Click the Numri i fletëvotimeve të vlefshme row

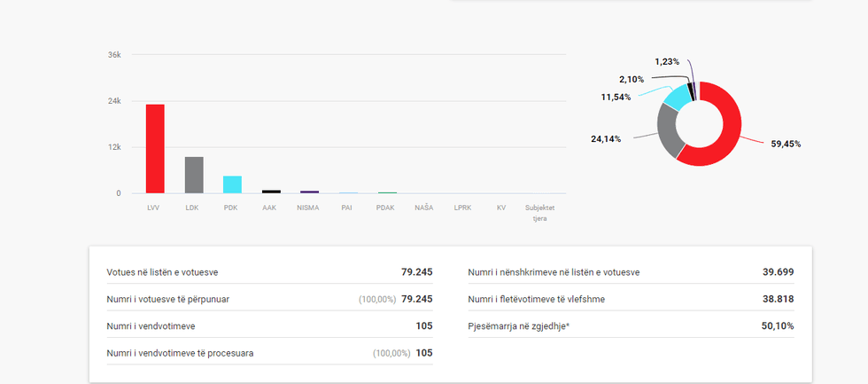coord(631,299)
